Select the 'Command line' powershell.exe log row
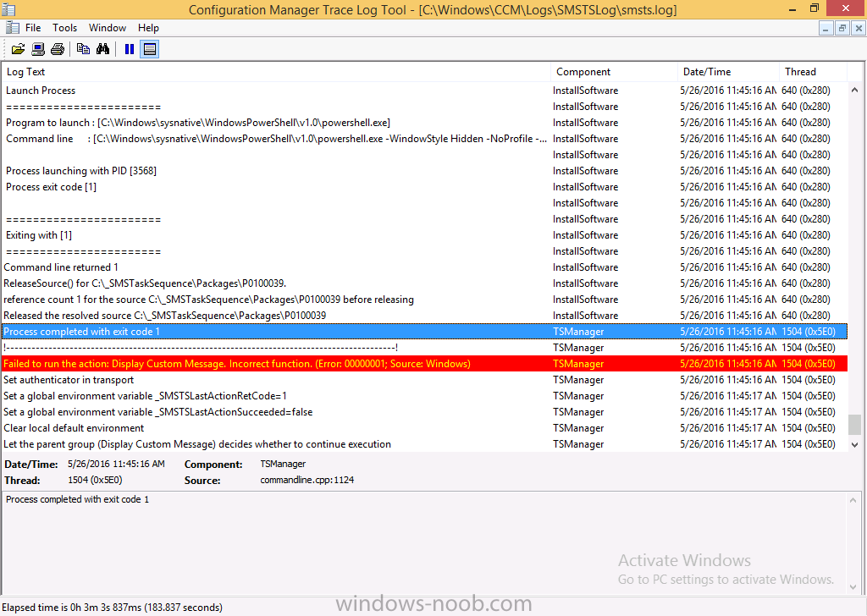 coord(425,139)
